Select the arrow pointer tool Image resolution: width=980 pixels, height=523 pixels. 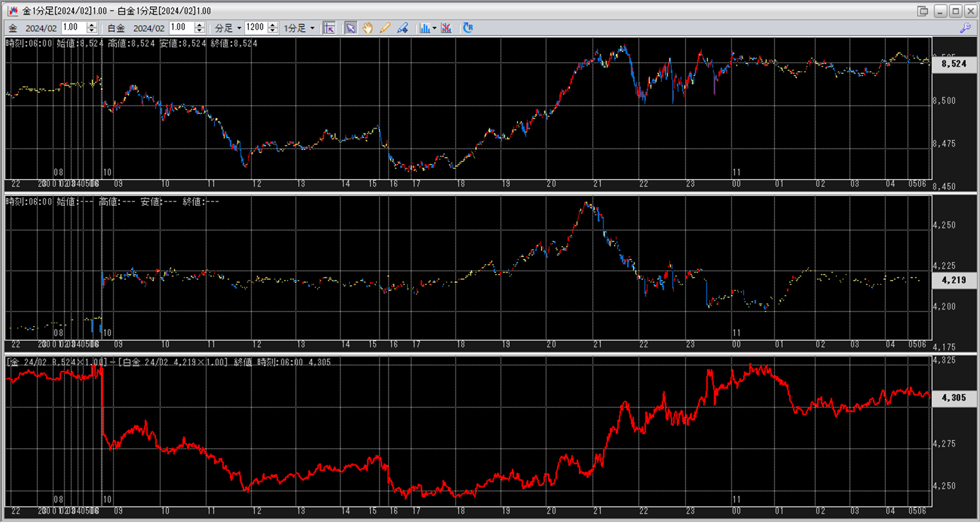(x=351, y=28)
